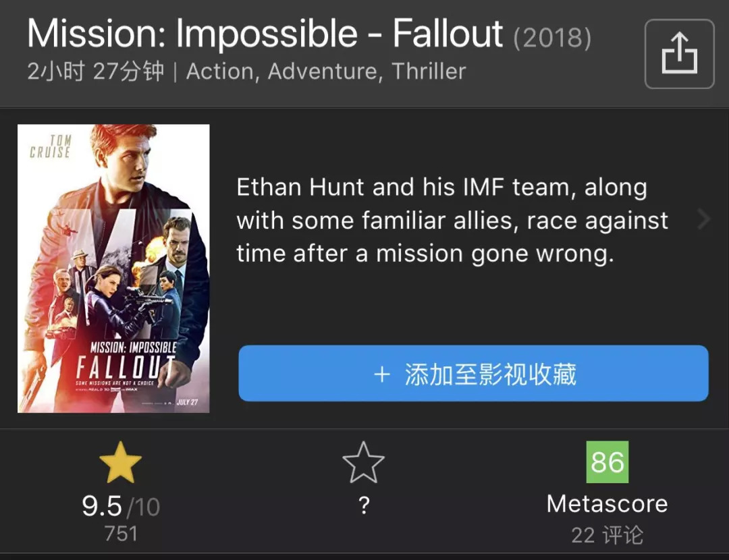Tap the question mark under empty star
This screenshot has height=560, width=729.
(364, 506)
